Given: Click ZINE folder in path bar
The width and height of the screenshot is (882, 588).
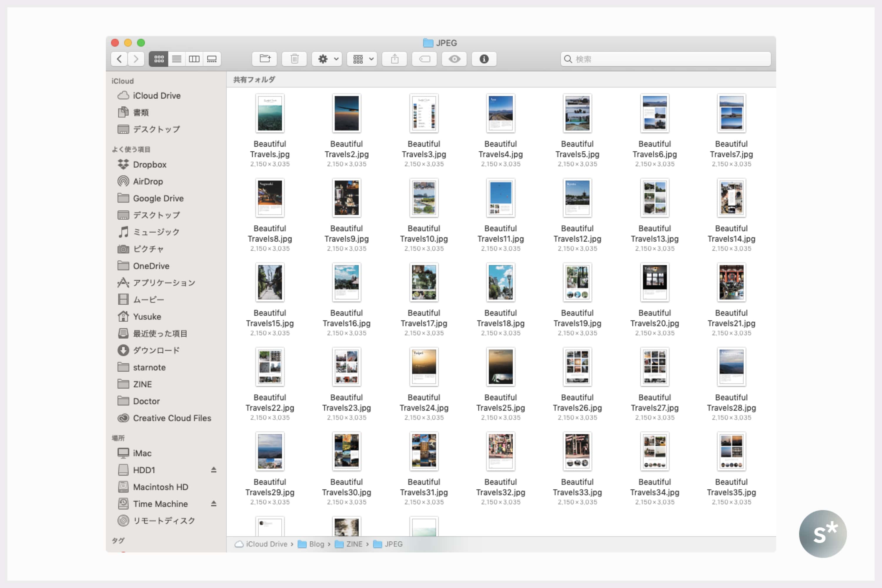Looking at the screenshot, I should point(354,544).
